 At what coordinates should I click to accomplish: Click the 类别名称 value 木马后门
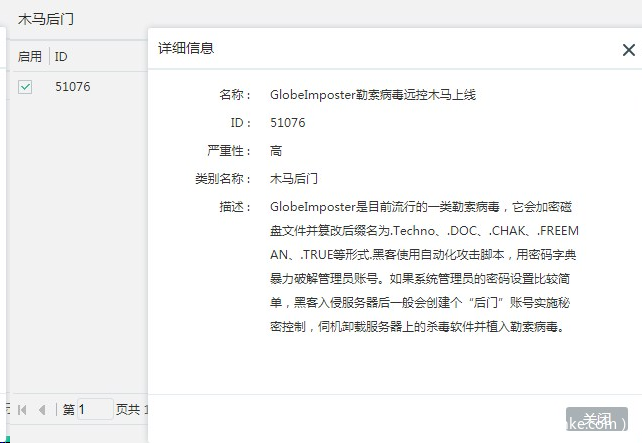coord(294,179)
